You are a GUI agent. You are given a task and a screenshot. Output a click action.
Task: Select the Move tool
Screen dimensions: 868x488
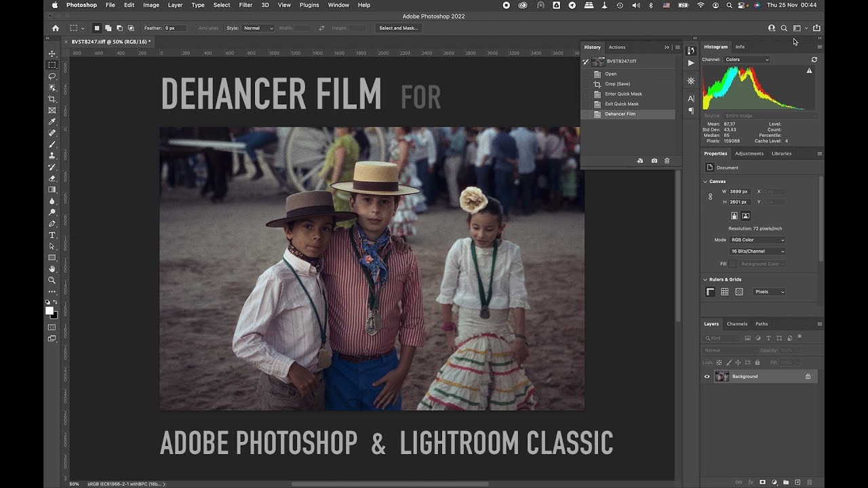tap(52, 54)
